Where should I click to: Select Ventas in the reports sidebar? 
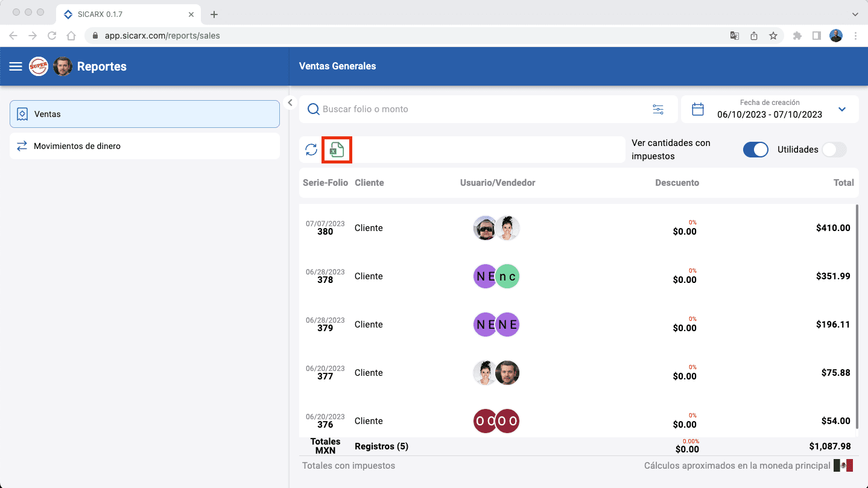(x=145, y=114)
